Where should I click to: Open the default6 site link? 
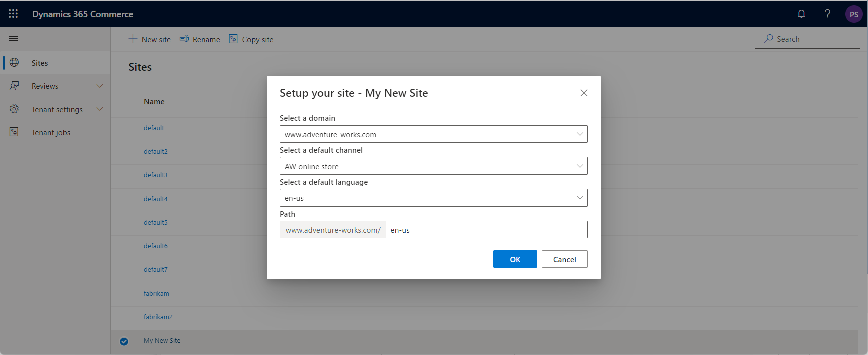[x=156, y=246]
